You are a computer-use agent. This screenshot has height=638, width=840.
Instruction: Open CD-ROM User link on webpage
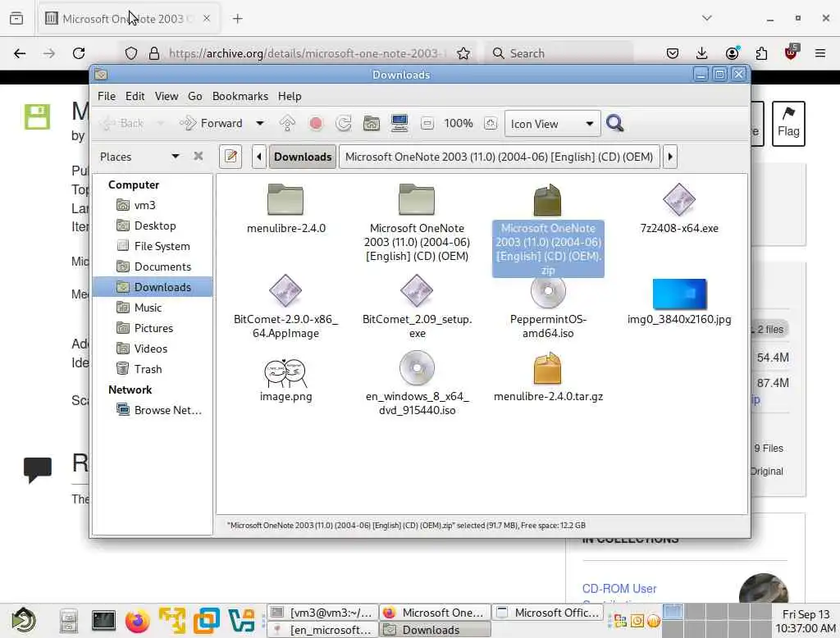(619, 588)
